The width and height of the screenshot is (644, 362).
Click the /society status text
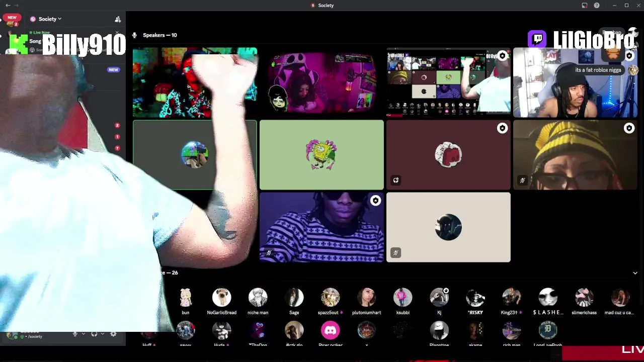[35, 336]
